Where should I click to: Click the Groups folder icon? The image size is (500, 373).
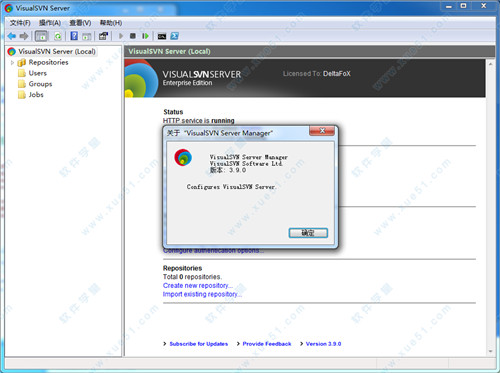pyautogui.click(x=22, y=84)
